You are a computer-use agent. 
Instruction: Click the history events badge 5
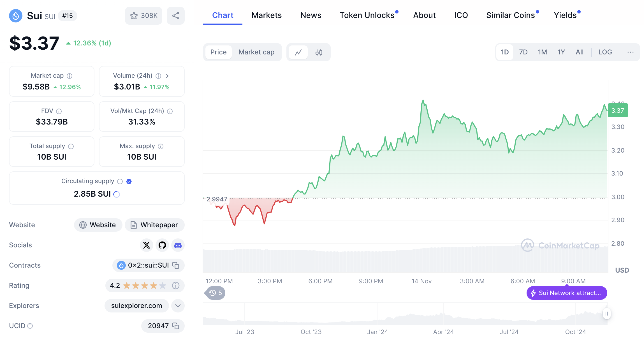[216, 293]
